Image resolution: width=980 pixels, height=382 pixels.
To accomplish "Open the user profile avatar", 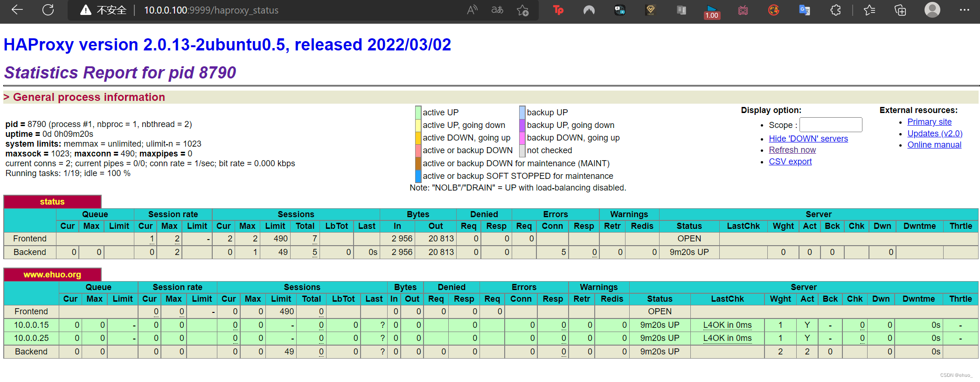I will click(932, 10).
